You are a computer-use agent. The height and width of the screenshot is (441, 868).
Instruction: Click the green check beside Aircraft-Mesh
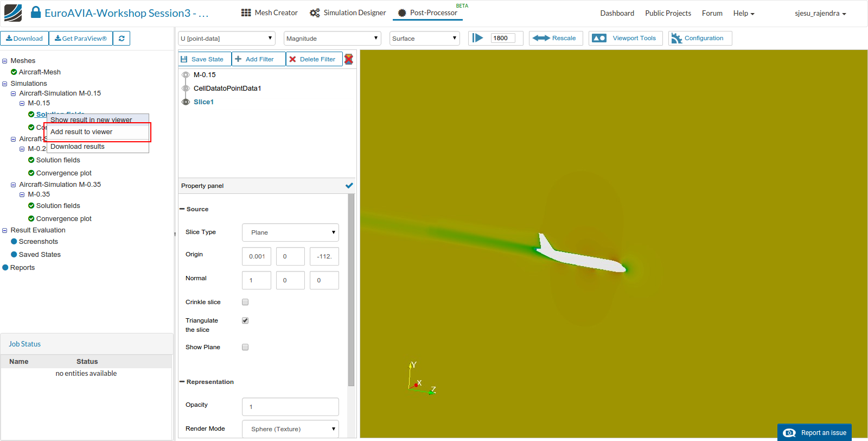pos(14,72)
